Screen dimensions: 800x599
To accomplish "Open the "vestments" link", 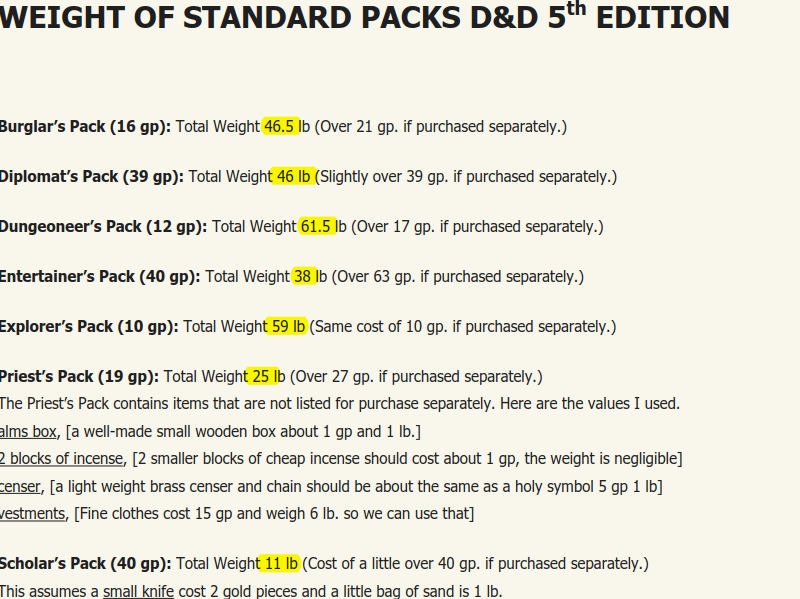I will pos(32,513).
